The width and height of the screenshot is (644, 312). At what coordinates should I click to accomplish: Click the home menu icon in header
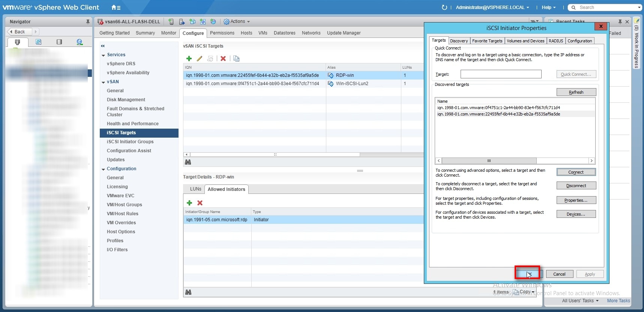click(116, 7)
